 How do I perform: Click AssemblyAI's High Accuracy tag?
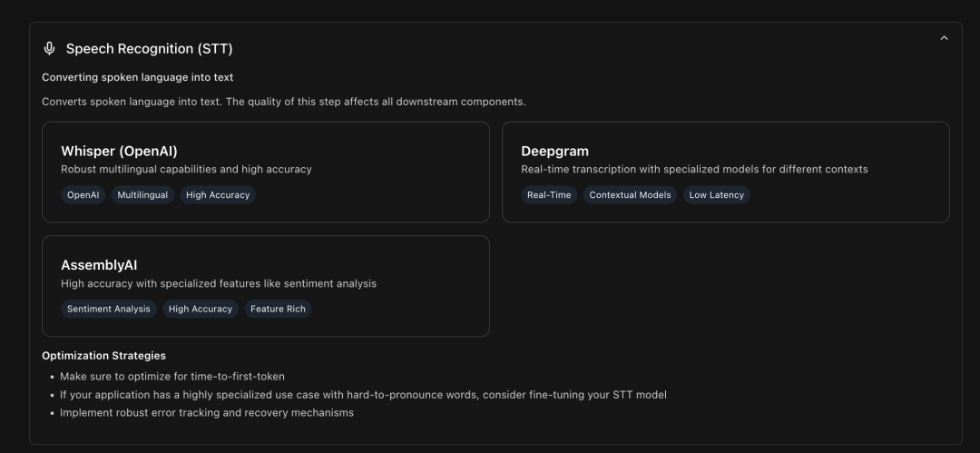pos(200,309)
